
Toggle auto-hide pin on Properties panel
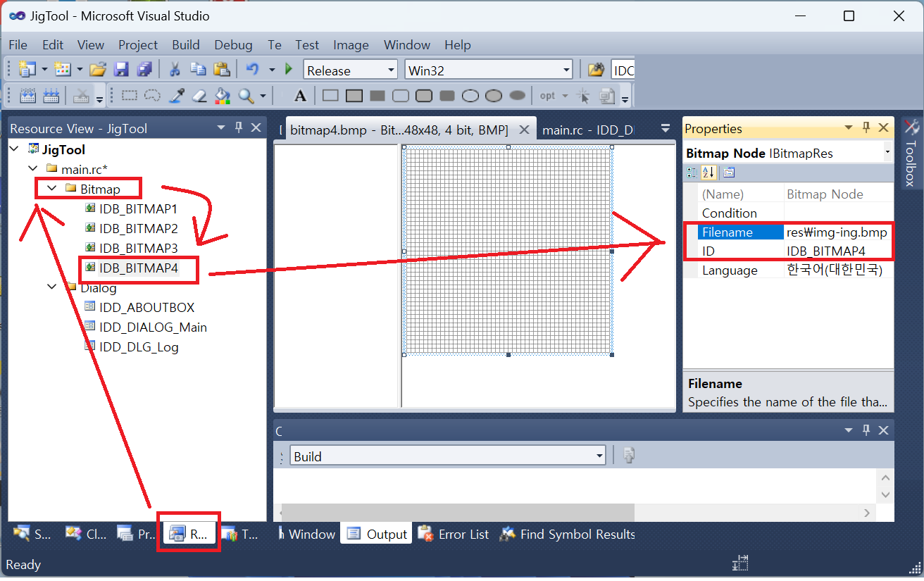click(x=866, y=127)
